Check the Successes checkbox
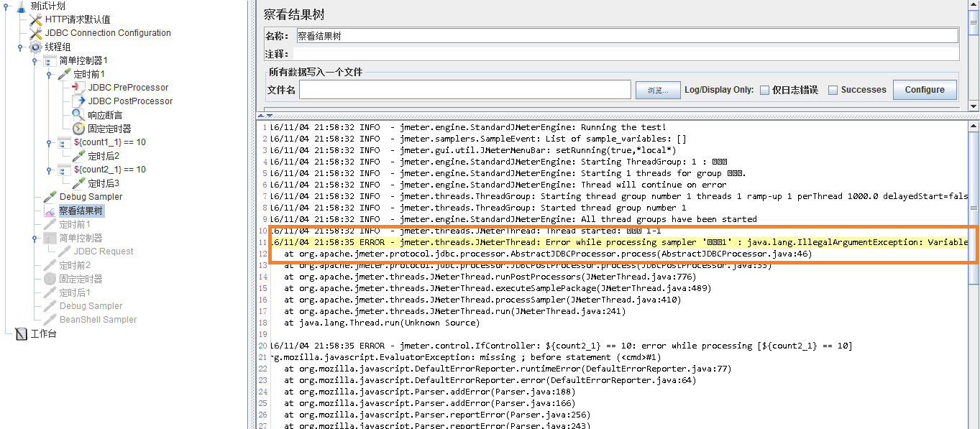 (x=833, y=90)
